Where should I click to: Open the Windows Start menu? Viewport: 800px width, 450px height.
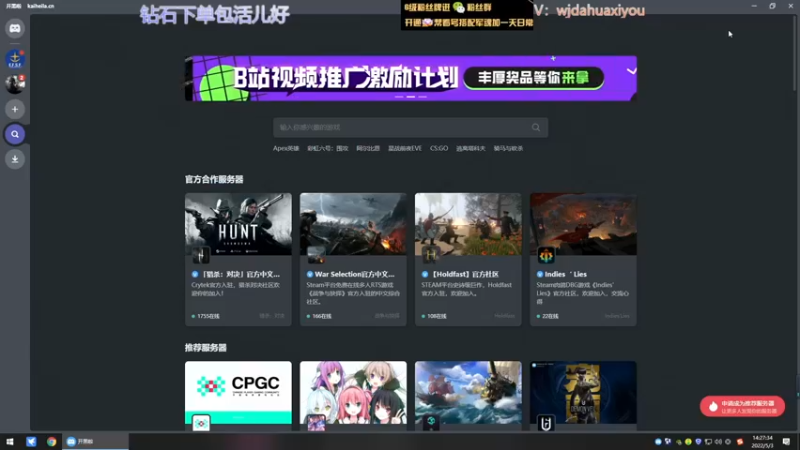tap(10, 442)
